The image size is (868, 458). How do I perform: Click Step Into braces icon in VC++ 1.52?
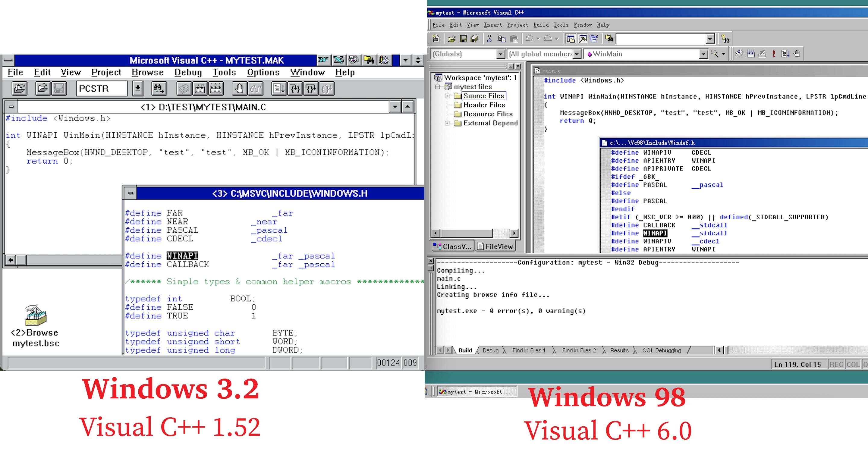pos(295,89)
